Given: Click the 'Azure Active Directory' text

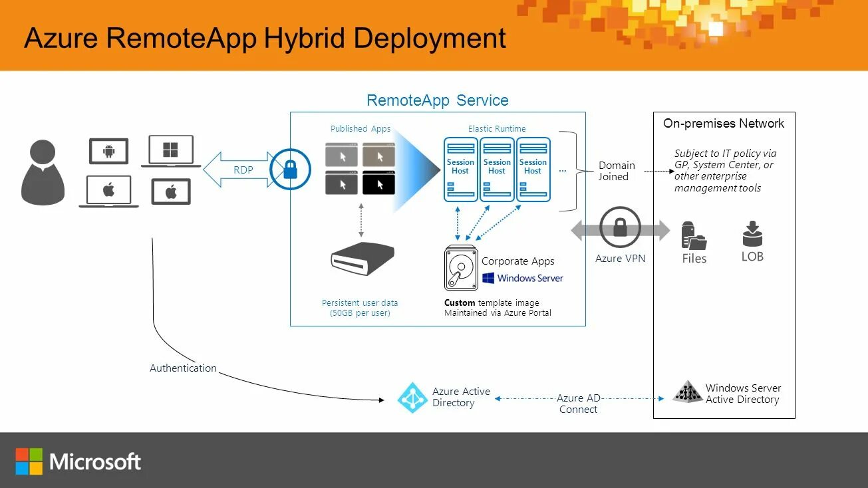Looking at the screenshot, I should [461, 398].
